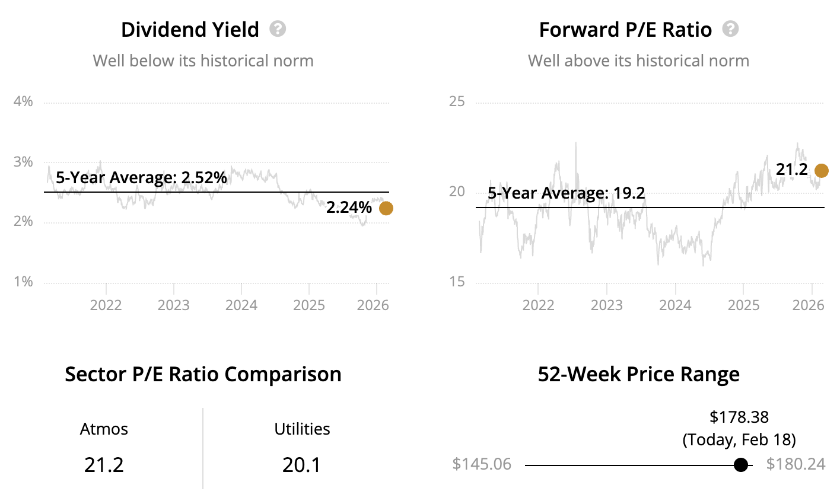Click the 5-Year Average 19.2 label
Image resolution: width=840 pixels, height=504 pixels.
point(566,193)
